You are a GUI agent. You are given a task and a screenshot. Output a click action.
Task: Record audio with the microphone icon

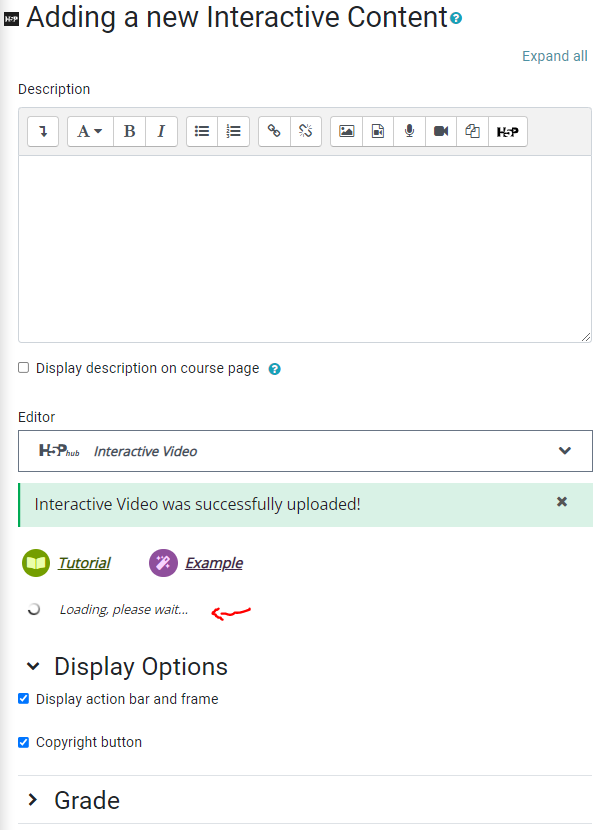(x=409, y=131)
